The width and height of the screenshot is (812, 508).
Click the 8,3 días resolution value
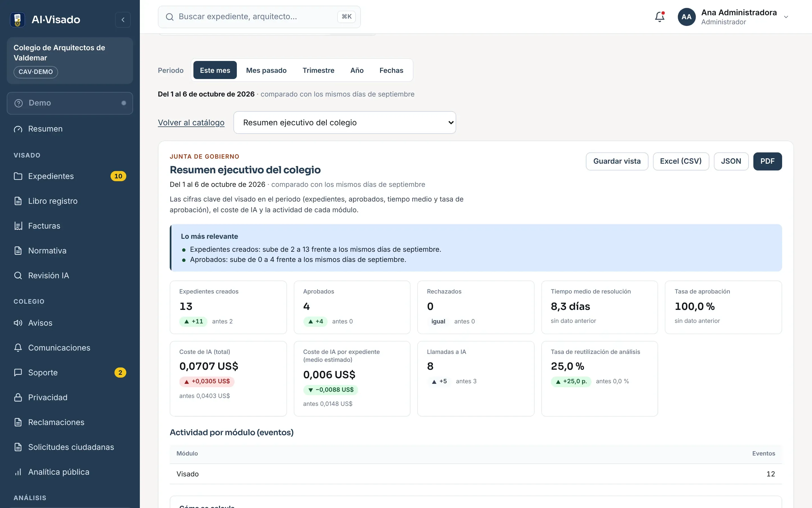tap(570, 306)
